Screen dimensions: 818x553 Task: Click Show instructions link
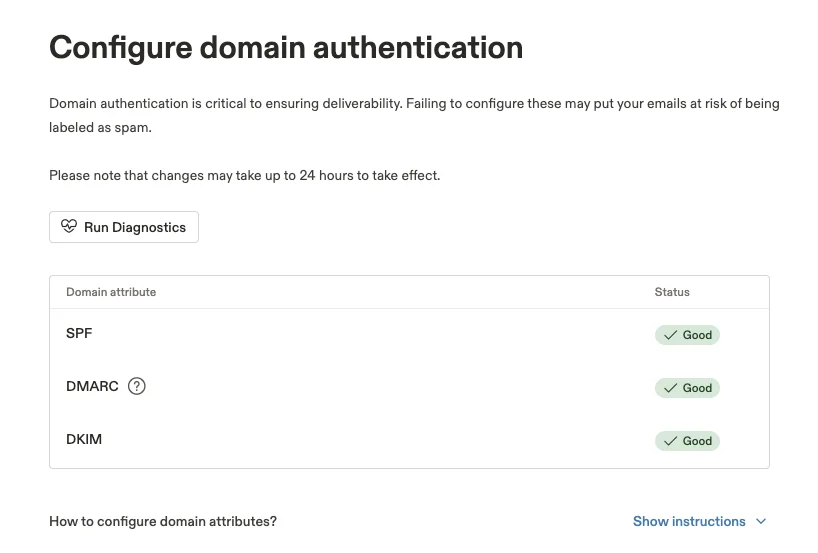[x=689, y=521]
